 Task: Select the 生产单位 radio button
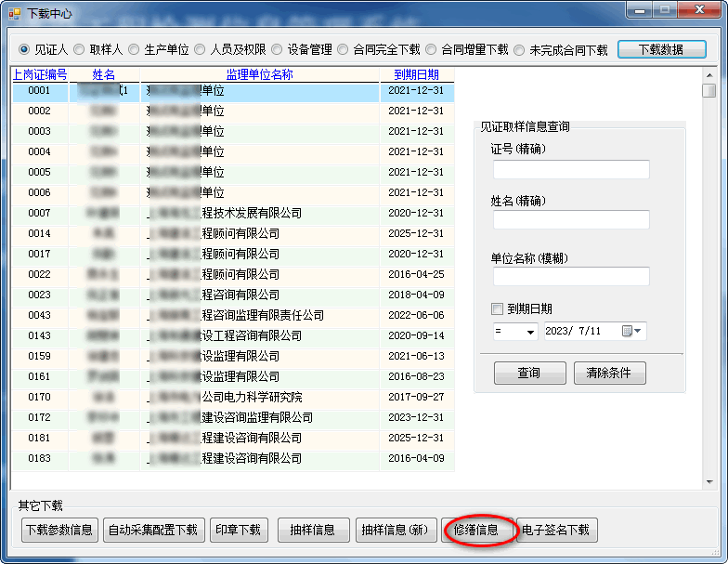[134, 49]
